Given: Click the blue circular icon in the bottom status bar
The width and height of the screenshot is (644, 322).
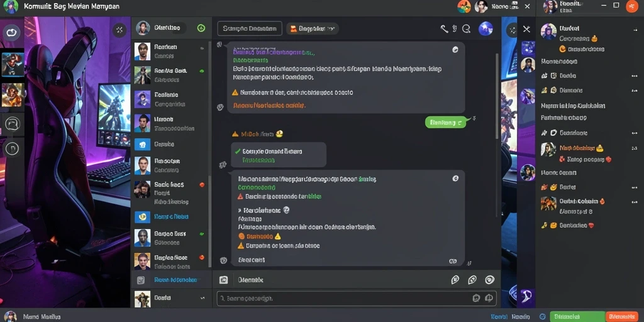Looking at the screenshot, I should pos(543,317).
